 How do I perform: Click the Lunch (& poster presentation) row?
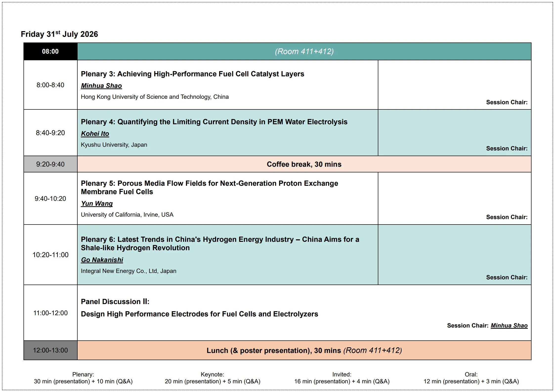(x=304, y=350)
